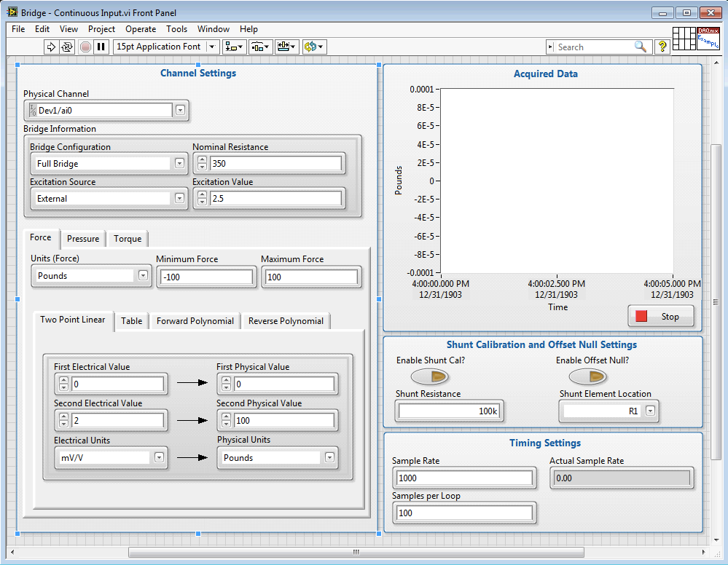Open the Operate menu

click(x=141, y=29)
